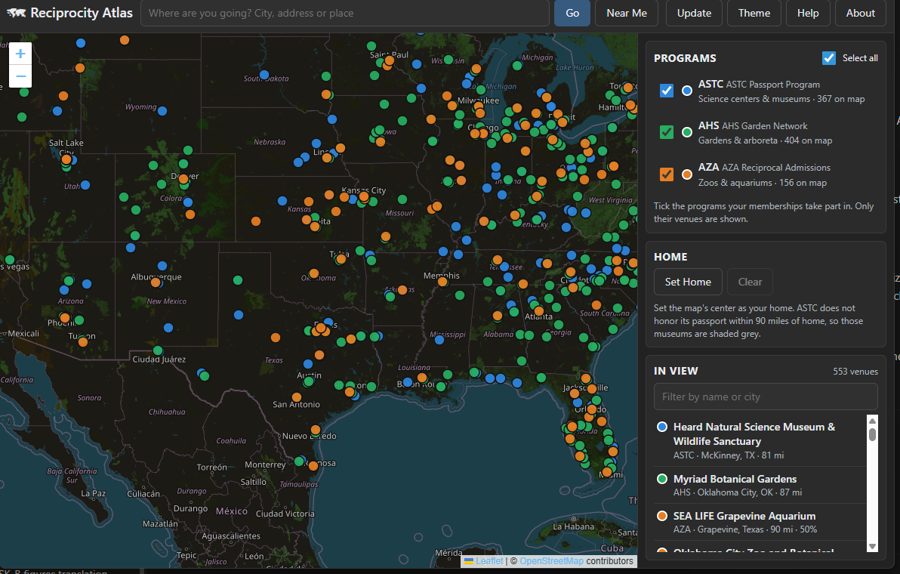
Task: Select Heard Natural Science Museum venue entry
Action: (x=760, y=440)
